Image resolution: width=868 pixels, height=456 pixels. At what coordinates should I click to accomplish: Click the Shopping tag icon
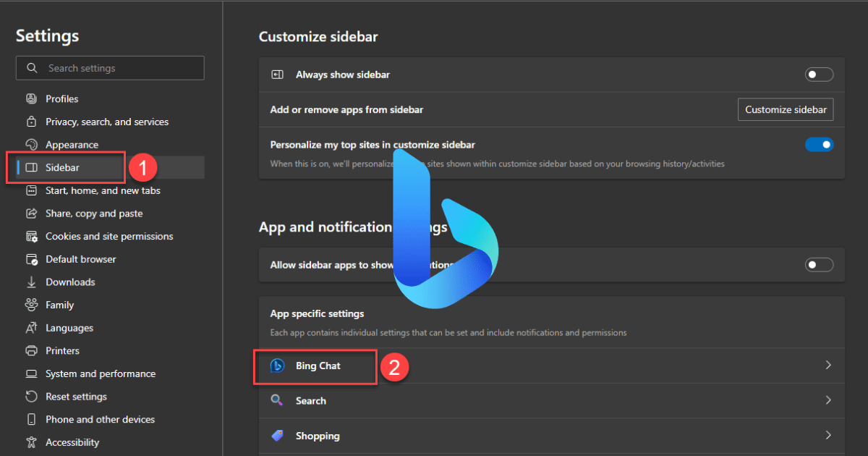277,436
